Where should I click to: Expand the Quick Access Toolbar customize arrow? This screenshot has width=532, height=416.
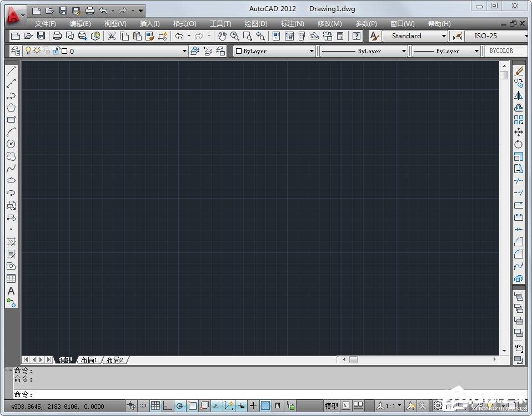point(140,11)
